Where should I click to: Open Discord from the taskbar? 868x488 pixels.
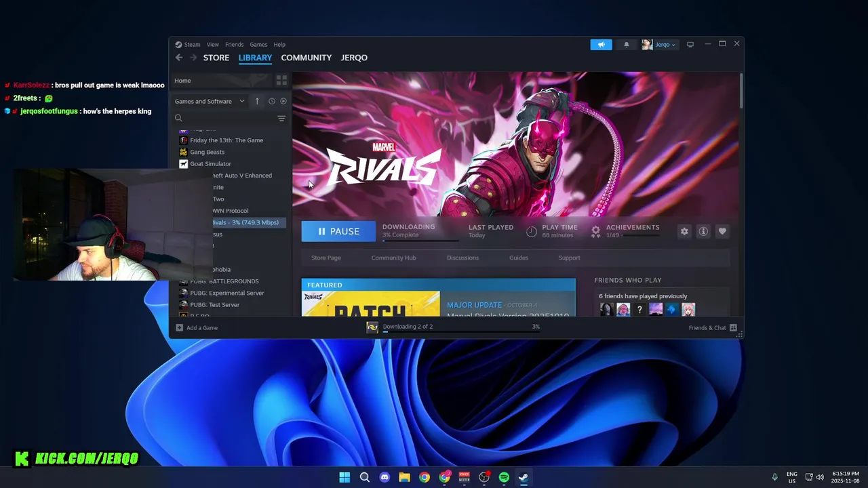(384, 477)
